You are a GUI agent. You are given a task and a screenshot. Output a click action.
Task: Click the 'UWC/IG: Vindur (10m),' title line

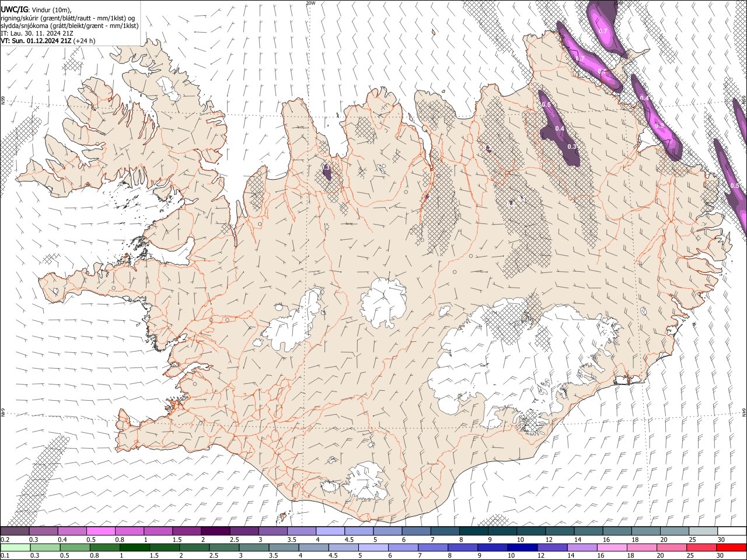[36, 9]
